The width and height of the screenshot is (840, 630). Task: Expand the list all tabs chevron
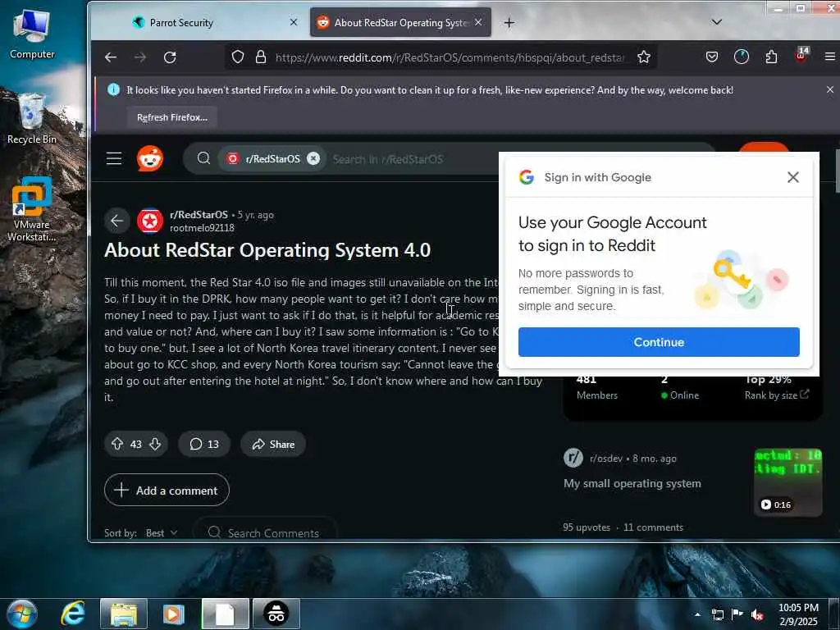coord(716,22)
